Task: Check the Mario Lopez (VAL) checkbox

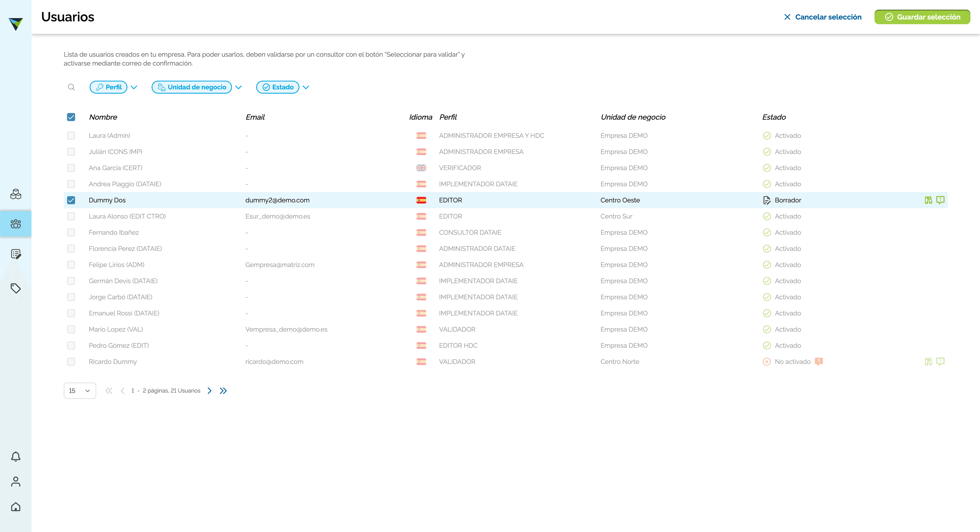Action: point(71,329)
